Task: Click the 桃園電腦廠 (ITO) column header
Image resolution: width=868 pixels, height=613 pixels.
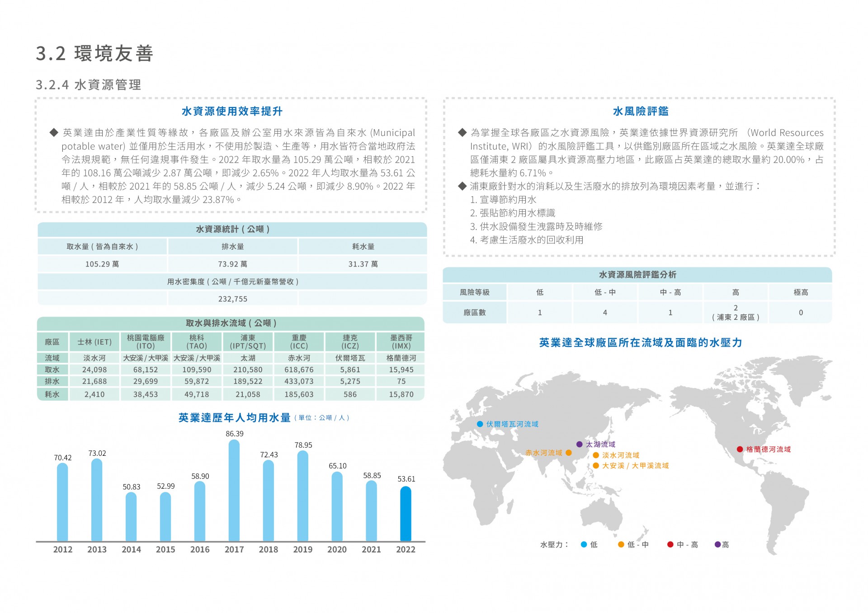Action: [146, 342]
